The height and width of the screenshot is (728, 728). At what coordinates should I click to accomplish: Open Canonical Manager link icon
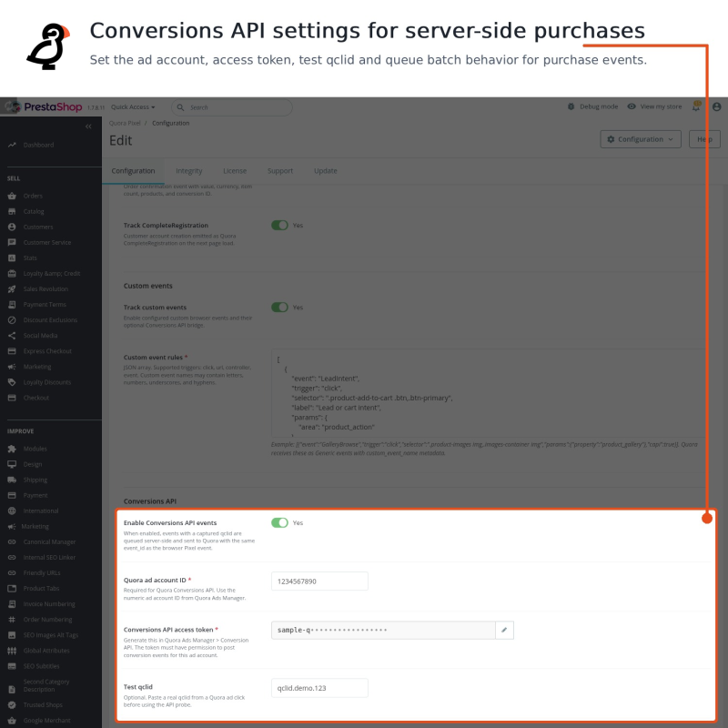(12, 541)
